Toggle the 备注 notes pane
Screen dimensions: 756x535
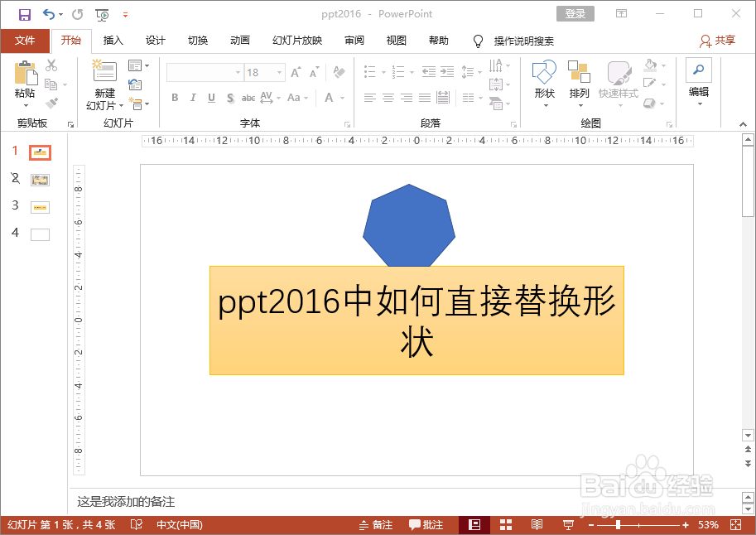pyautogui.click(x=376, y=525)
